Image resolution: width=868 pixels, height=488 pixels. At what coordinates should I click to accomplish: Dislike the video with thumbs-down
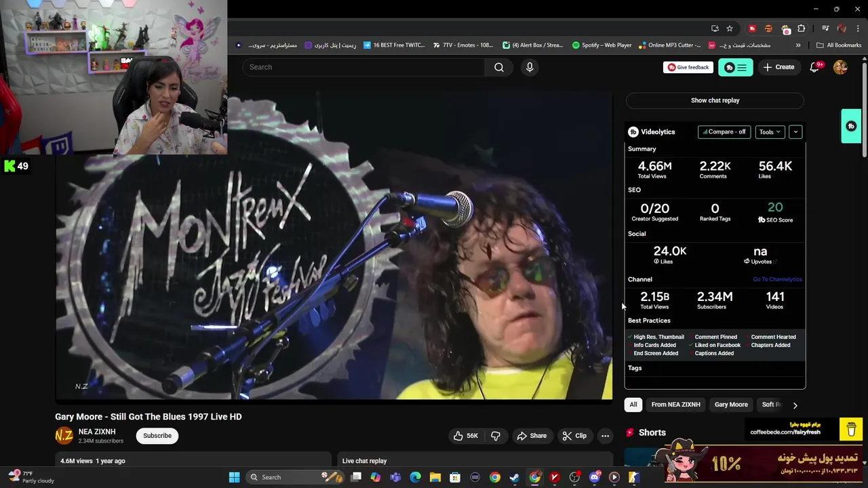496,436
